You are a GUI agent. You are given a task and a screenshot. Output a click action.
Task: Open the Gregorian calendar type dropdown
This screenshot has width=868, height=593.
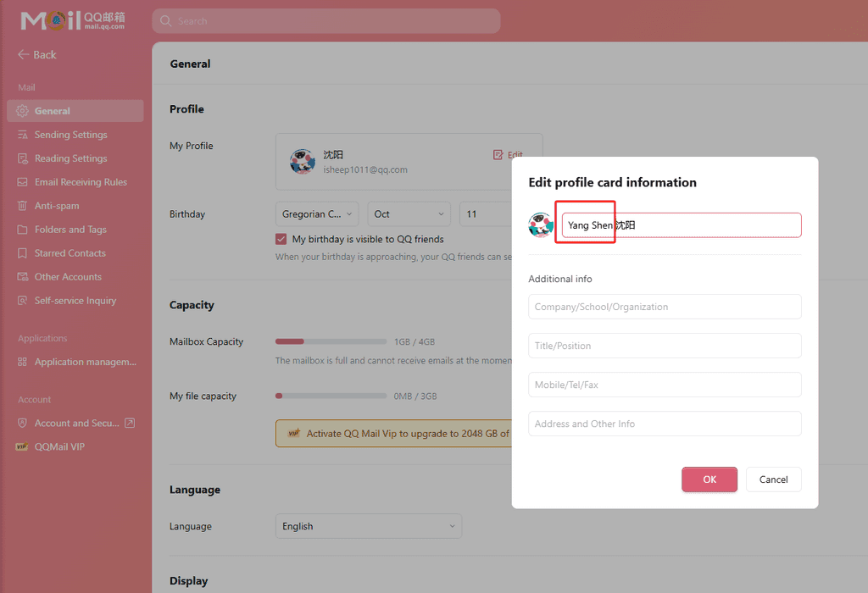(x=317, y=214)
